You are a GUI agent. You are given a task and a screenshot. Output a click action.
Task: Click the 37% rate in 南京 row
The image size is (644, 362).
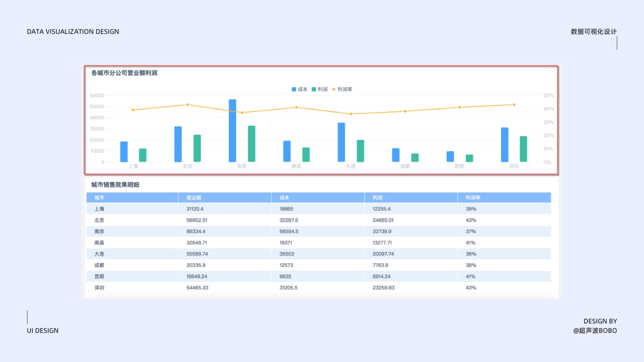click(x=471, y=231)
